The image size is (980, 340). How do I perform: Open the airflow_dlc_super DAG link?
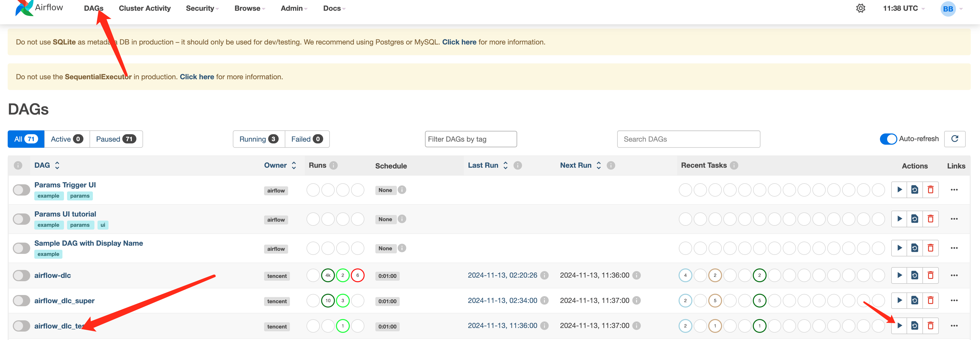(64, 300)
